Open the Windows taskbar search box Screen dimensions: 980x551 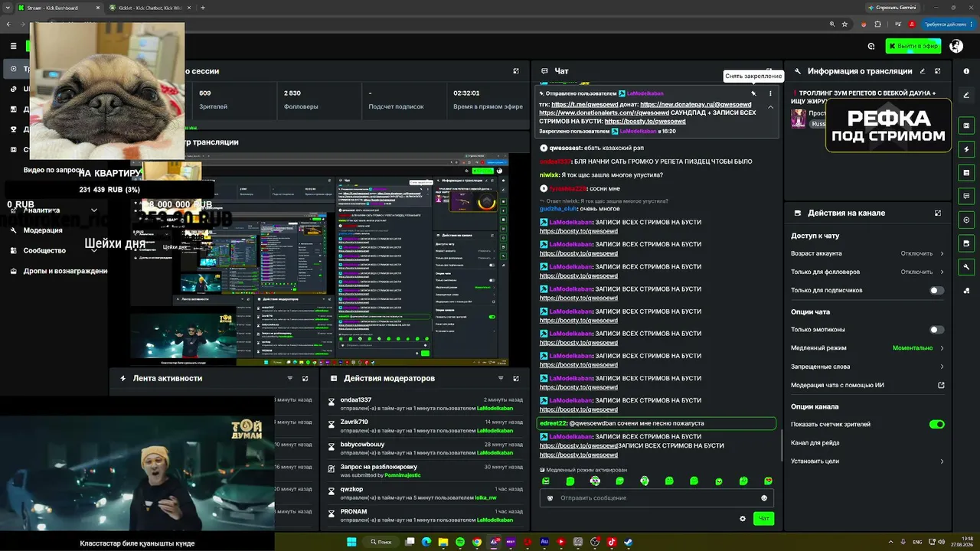click(x=381, y=542)
